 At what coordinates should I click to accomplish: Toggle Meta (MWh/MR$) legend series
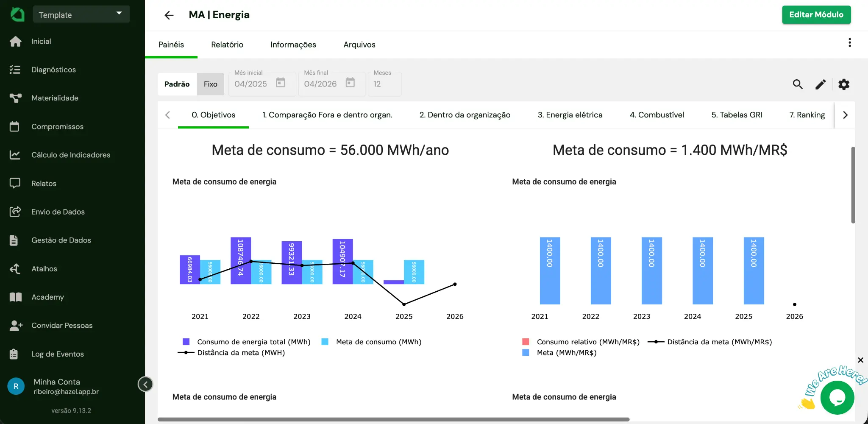(x=559, y=353)
